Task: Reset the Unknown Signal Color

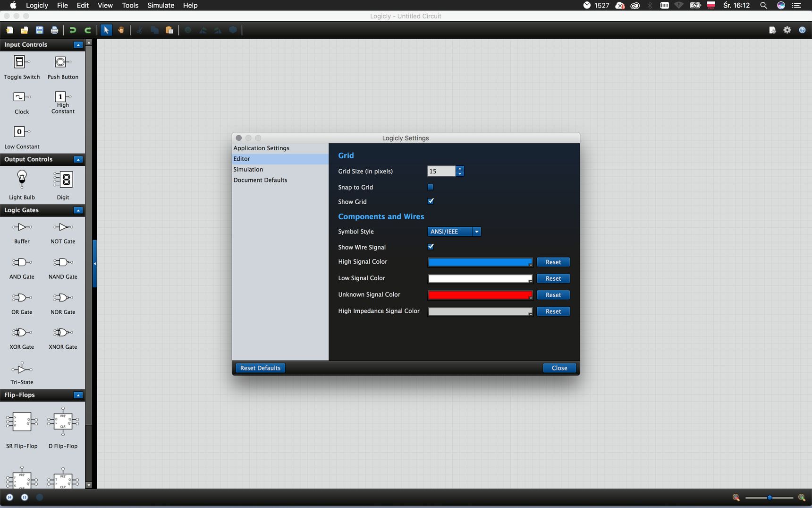Action: pyautogui.click(x=553, y=295)
